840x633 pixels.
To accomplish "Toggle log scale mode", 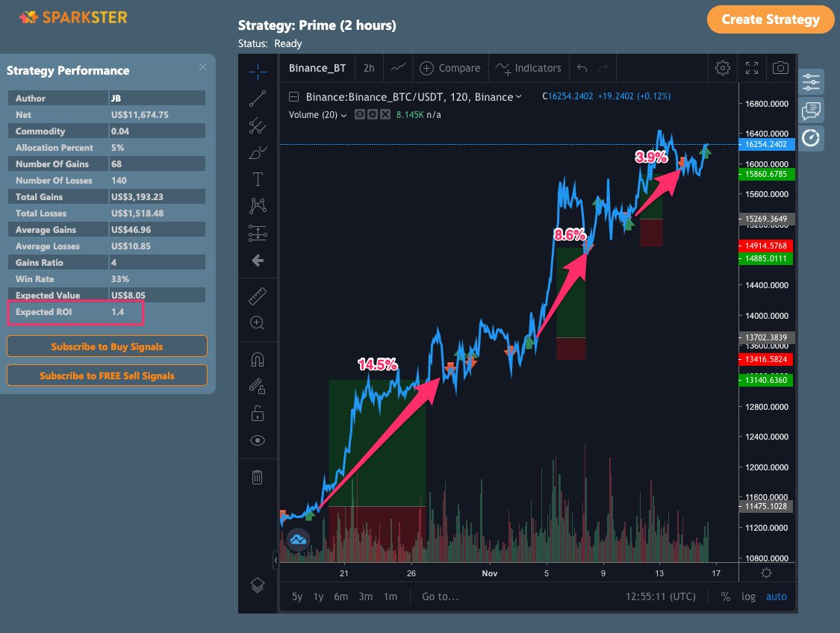I will (748, 596).
